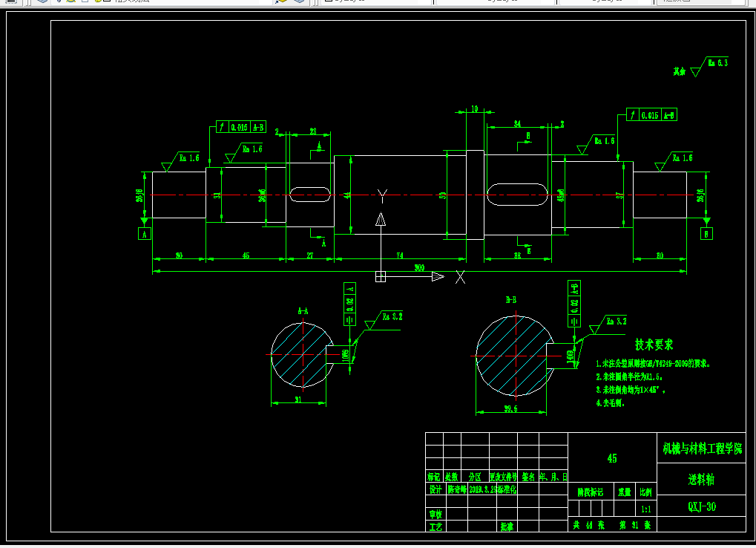Click the 第 31 张 sheet number text
756x548 pixels.
pyautogui.click(x=636, y=525)
